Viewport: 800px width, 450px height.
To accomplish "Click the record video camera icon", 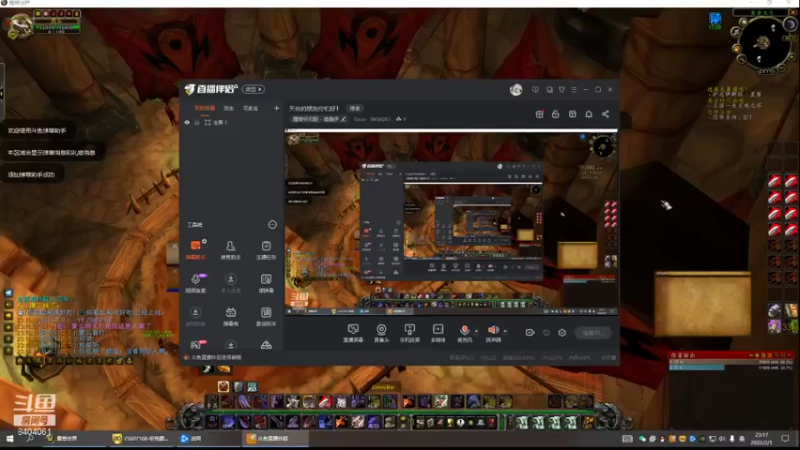I will coord(530,333).
